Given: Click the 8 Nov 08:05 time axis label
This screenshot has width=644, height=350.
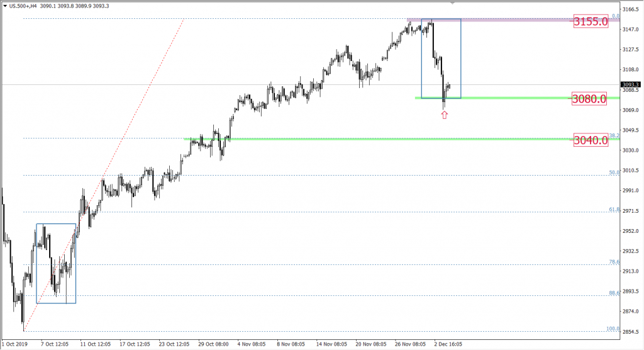Looking at the screenshot, I should click(291, 344).
